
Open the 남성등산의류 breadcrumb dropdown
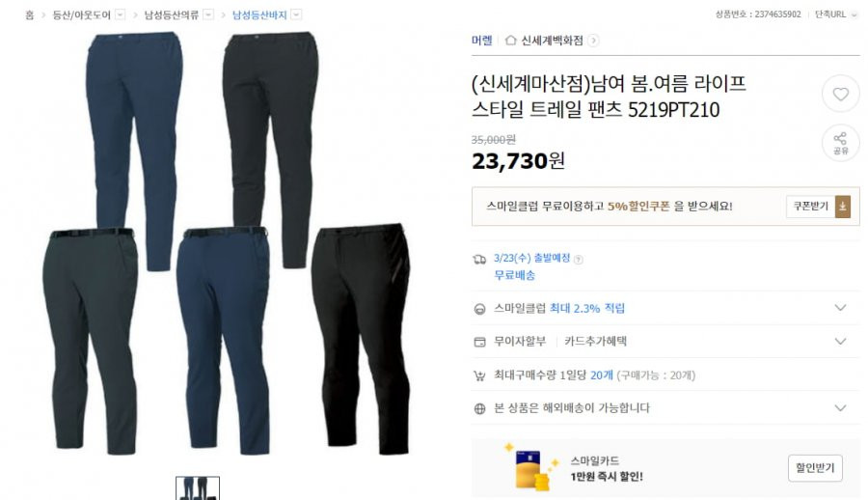tap(208, 15)
